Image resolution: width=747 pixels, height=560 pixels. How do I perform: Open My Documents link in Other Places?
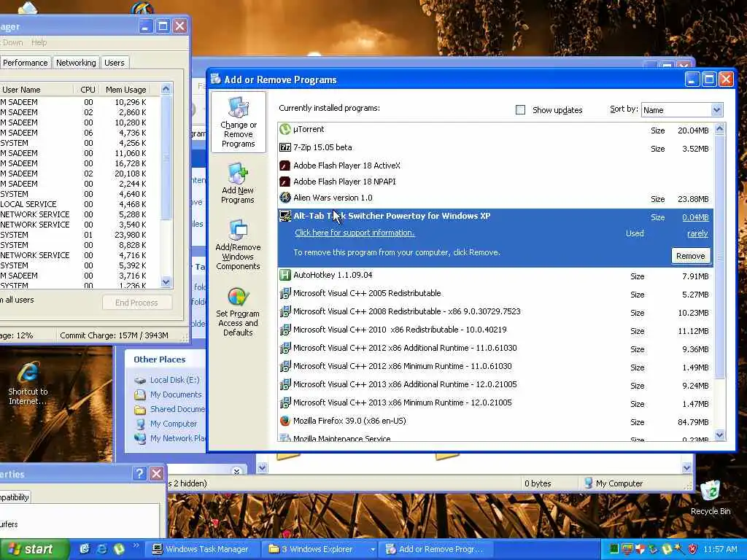tap(176, 394)
